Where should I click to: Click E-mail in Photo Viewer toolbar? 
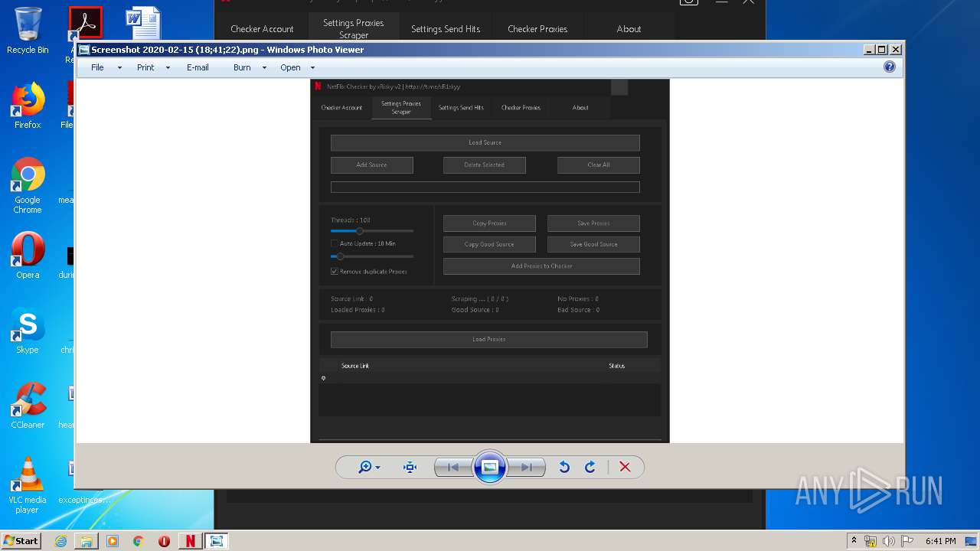[x=198, y=67]
